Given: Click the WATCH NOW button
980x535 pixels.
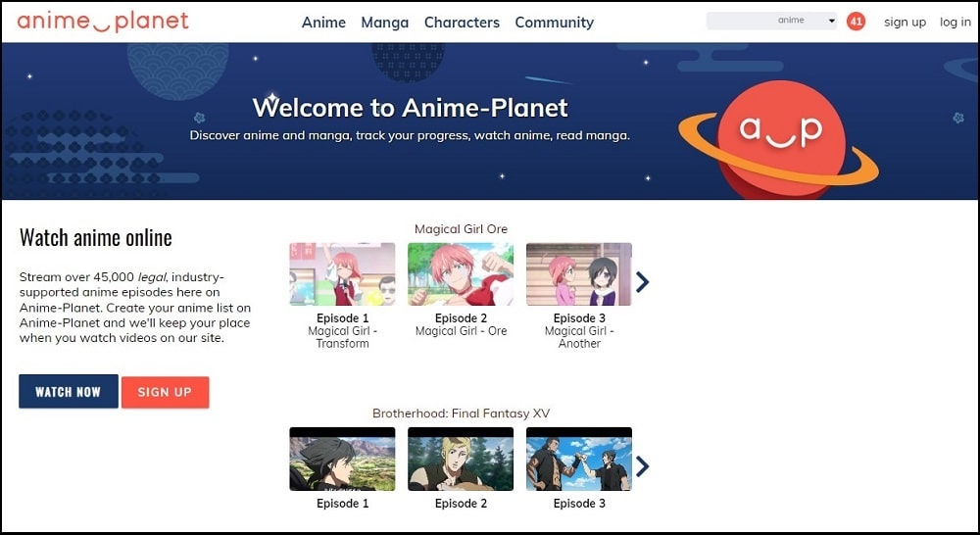Looking at the screenshot, I should (69, 391).
